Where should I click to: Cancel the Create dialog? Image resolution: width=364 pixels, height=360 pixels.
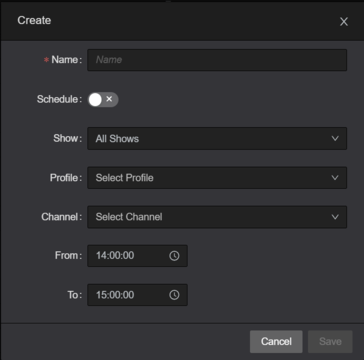pyautogui.click(x=276, y=341)
